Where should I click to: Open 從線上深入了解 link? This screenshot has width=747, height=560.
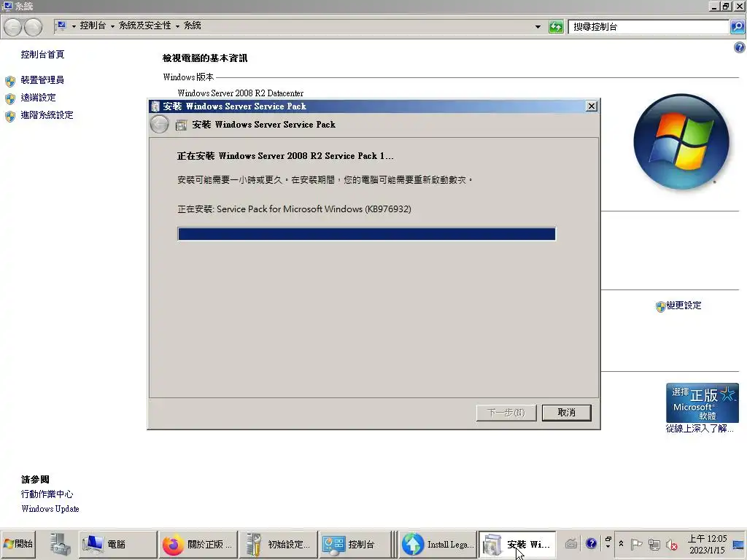click(x=700, y=429)
